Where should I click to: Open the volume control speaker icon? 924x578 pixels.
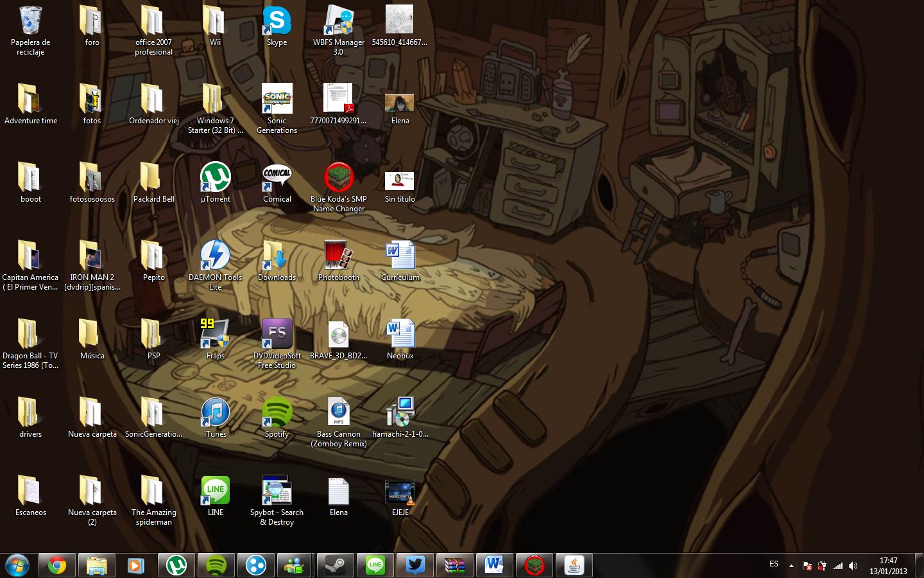853,566
